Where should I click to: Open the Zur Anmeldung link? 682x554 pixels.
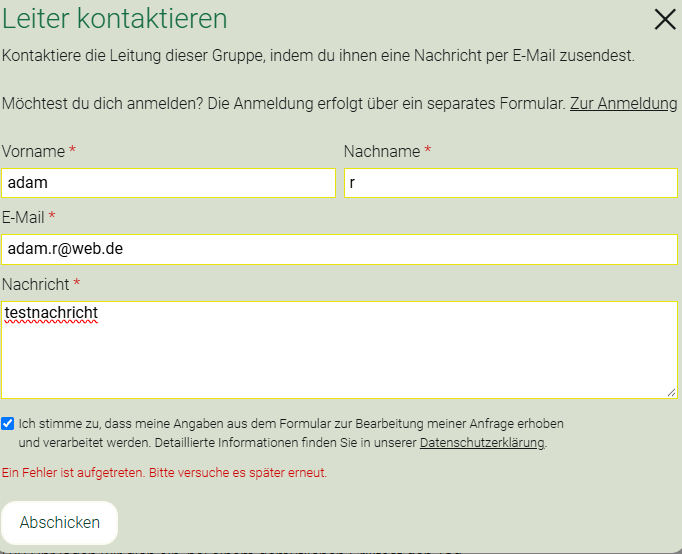pyautogui.click(x=623, y=103)
